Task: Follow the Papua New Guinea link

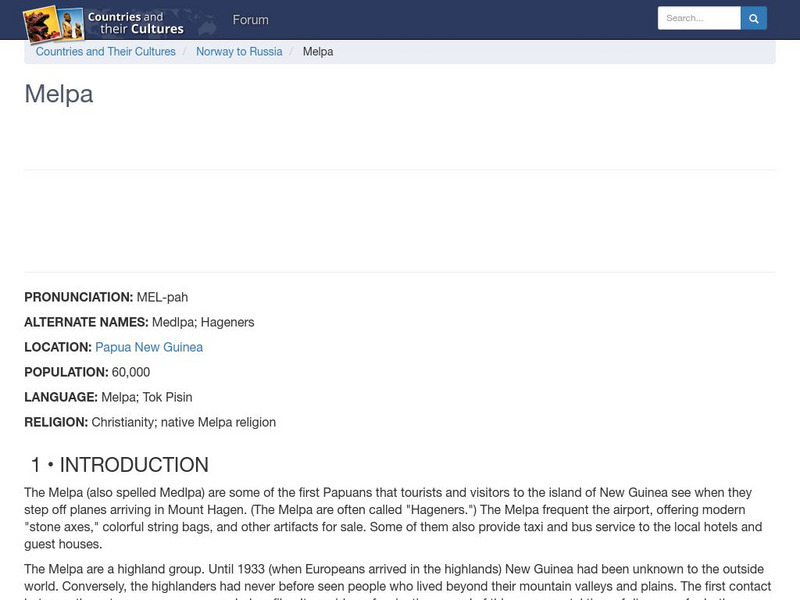Action: point(149,347)
